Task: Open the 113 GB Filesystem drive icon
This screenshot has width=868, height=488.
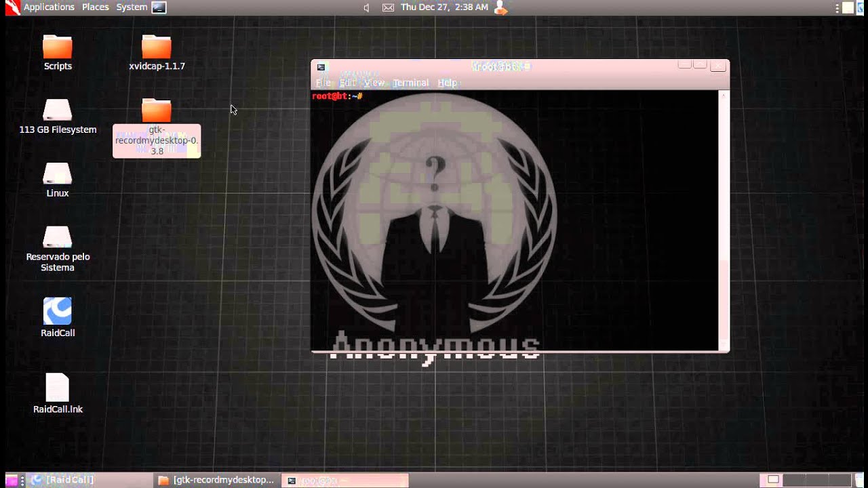Action: click(x=58, y=110)
